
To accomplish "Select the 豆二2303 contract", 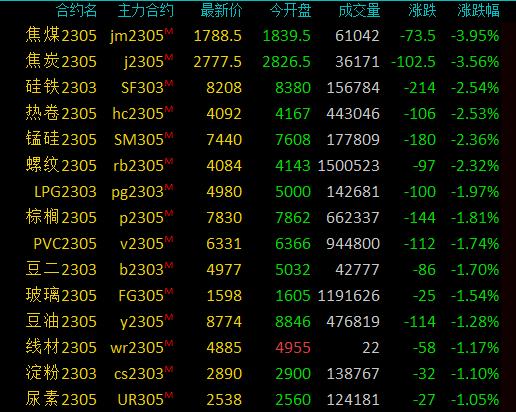I will point(61,270).
